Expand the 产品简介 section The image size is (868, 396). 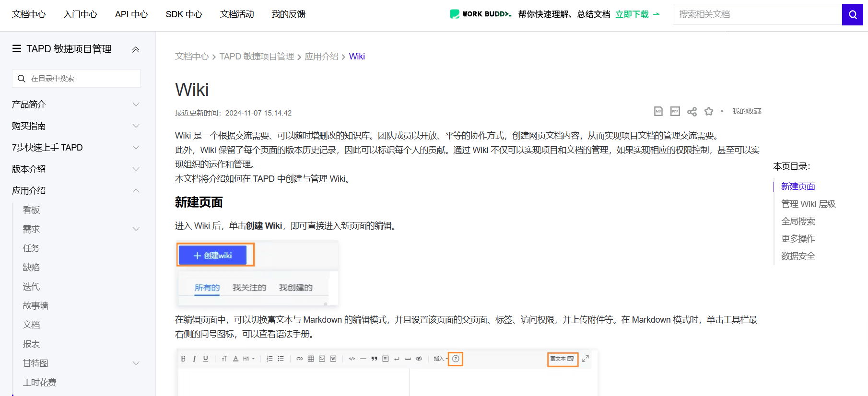point(136,105)
